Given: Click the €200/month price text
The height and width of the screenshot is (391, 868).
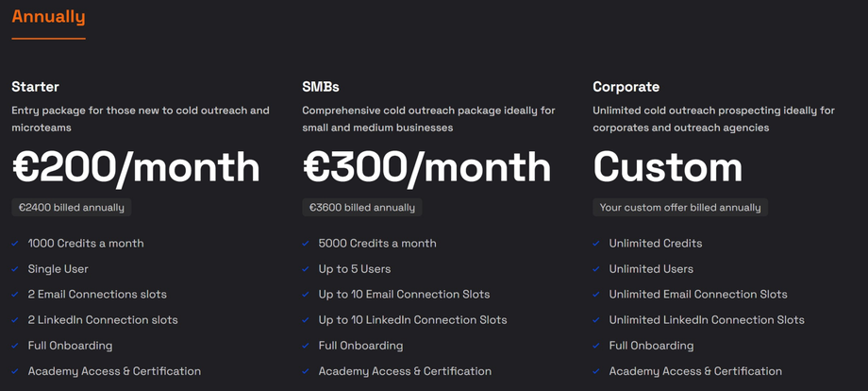Looking at the screenshot, I should [136, 167].
